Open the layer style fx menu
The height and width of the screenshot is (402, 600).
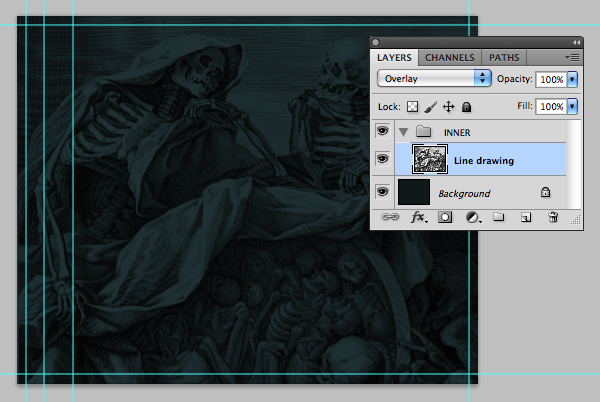pyautogui.click(x=419, y=217)
